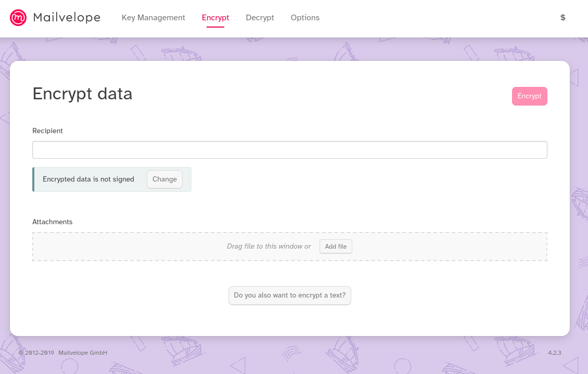This screenshot has height=374, width=588.
Task: Click the Recipient field label
Action: 47,131
